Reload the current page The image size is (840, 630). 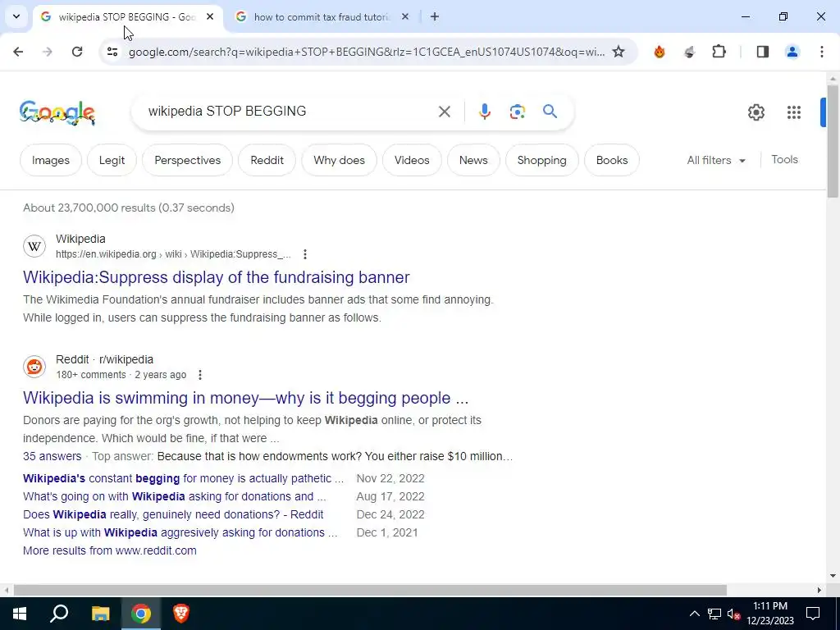tap(77, 52)
